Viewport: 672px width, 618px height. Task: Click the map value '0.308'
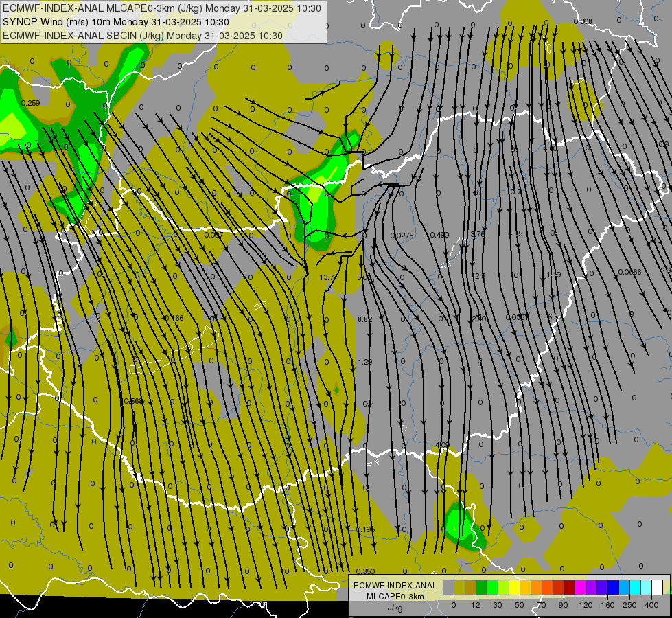coord(583,21)
